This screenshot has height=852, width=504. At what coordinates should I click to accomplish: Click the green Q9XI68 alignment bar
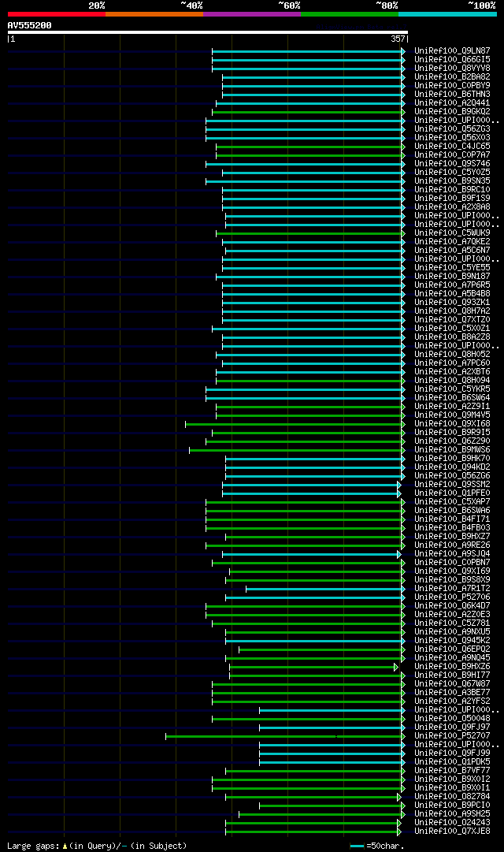[x=294, y=424]
